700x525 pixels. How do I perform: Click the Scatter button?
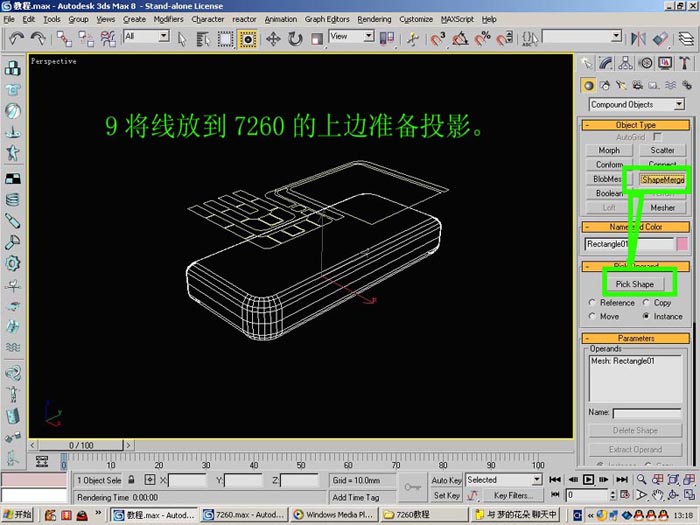pyautogui.click(x=662, y=150)
